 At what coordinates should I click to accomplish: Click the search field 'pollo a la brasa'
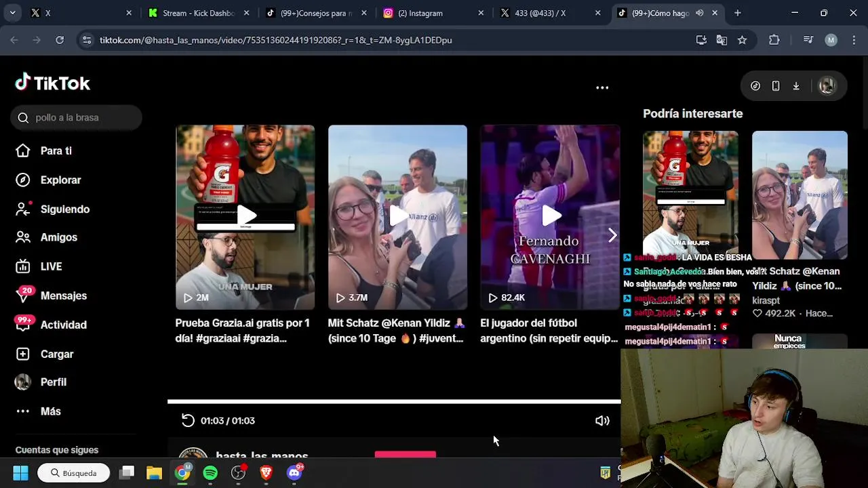76,118
